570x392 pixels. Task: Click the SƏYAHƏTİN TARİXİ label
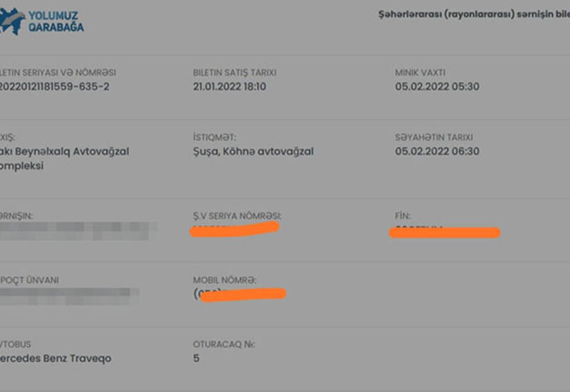434,138
